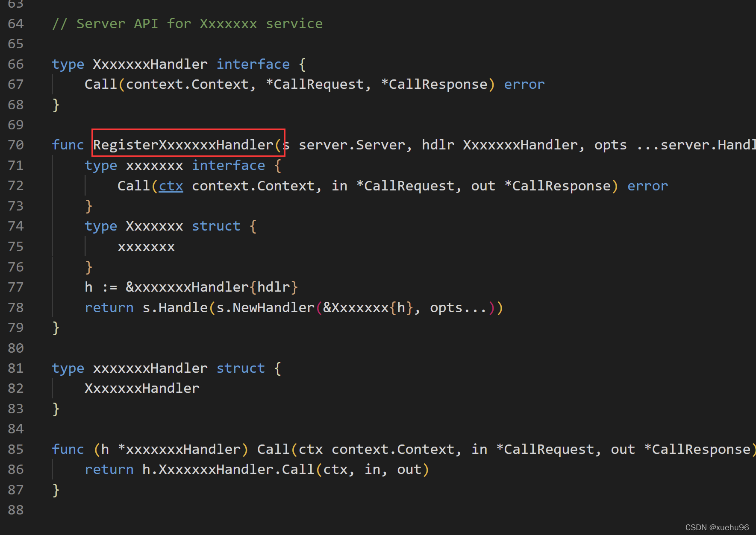The width and height of the screenshot is (756, 535).
Task: Click *CallResponse on line 67
Action: [x=434, y=84]
